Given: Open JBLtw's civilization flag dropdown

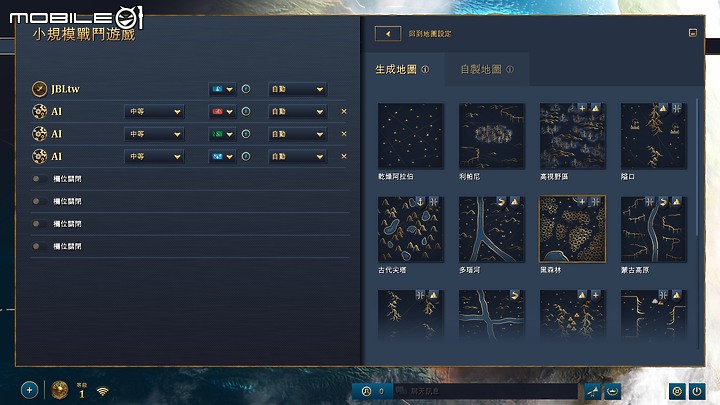Looking at the screenshot, I should click(222, 89).
